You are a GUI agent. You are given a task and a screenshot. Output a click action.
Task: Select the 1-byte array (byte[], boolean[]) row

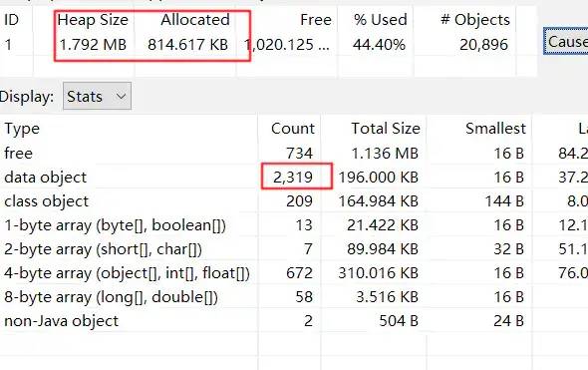pos(294,225)
